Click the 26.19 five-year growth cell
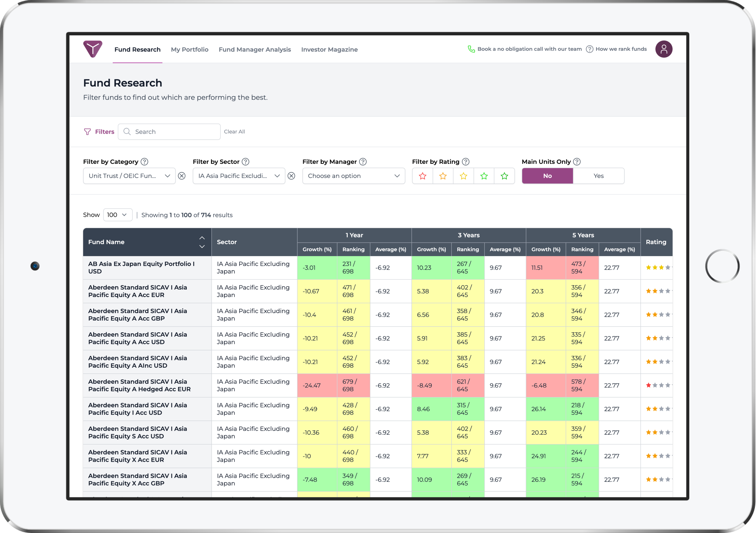The image size is (756, 533). point(546,479)
